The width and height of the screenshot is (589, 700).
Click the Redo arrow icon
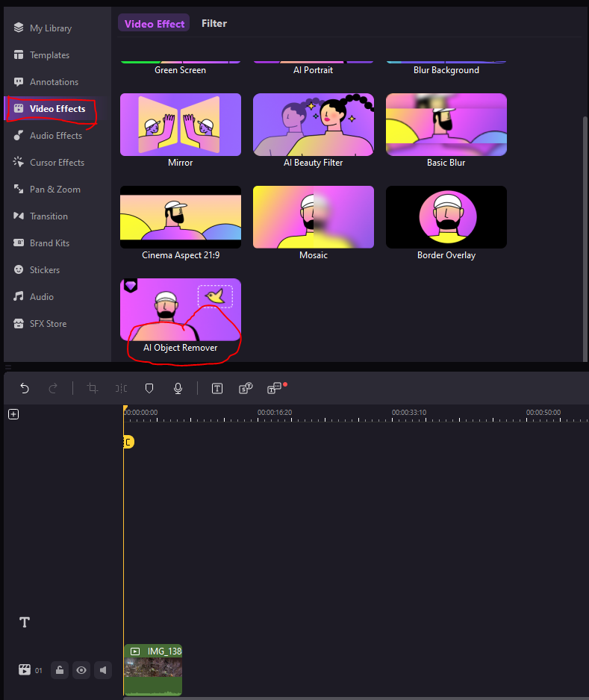tap(53, 388)
